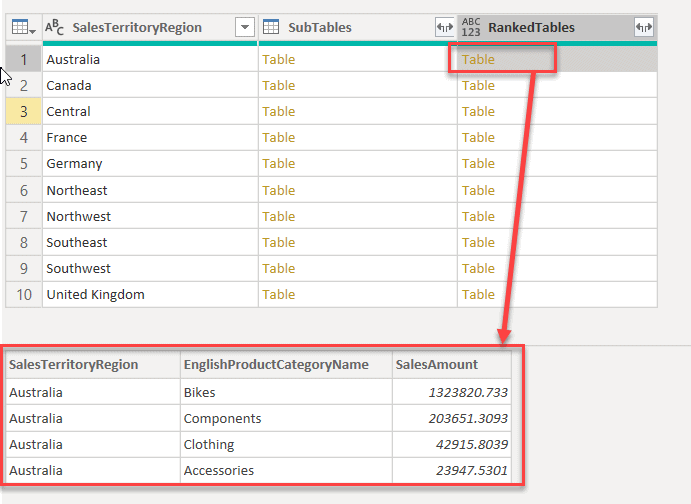Image resolution: width=691 pixels, height=504 pixels.
Task: Click the ABC type icon of SalesTerritoryRegion
Action: [x=56, y=28]
